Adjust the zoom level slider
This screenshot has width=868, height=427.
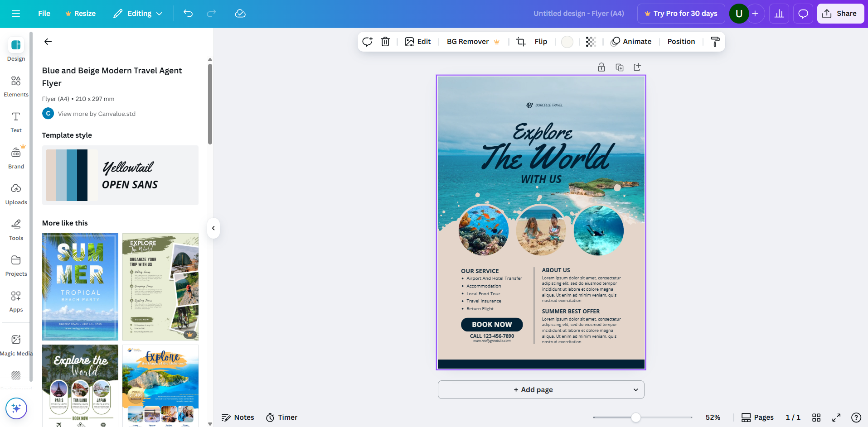click(637, 417)
